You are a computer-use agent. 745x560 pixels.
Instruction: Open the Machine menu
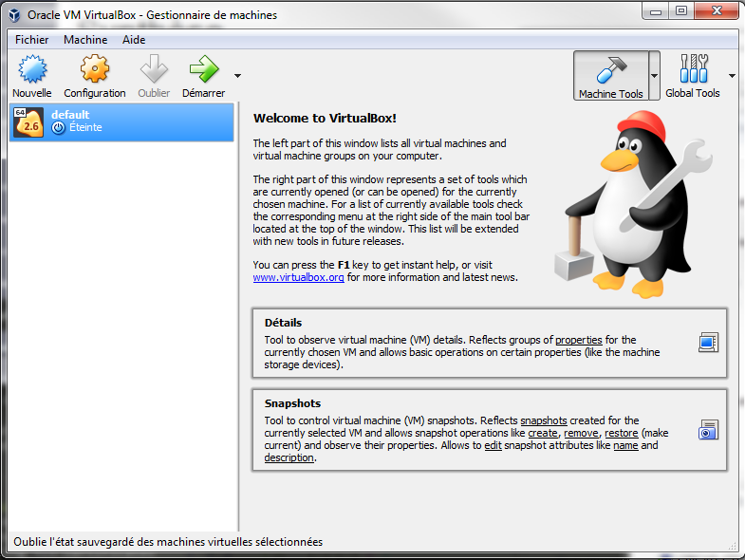point(85,40)
